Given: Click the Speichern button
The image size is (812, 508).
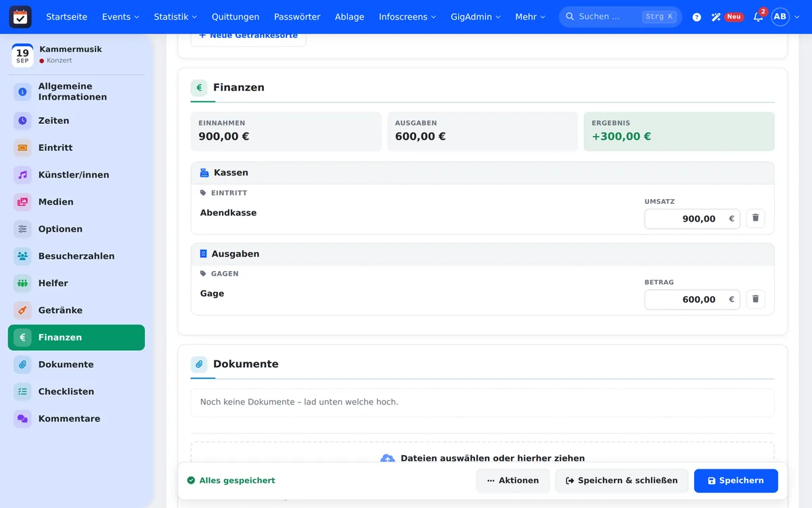Looking at the screenshot, I should (x=736, y=480).
